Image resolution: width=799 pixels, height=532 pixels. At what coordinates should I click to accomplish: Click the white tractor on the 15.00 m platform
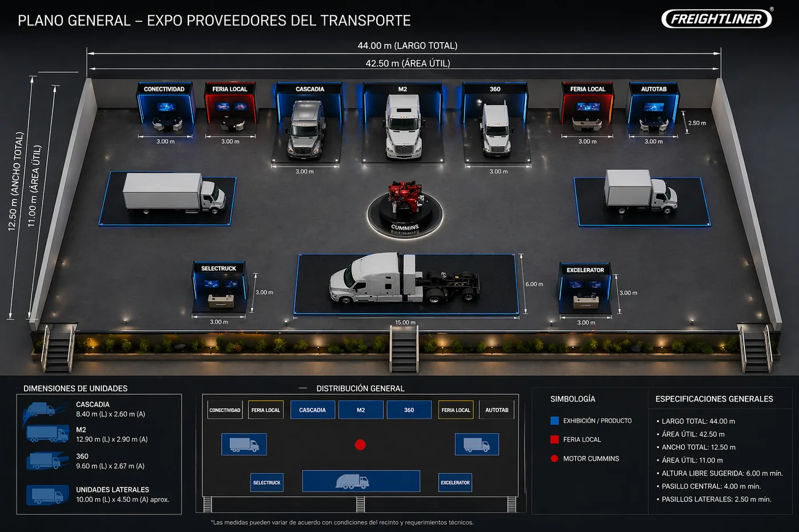[x=405, y=278]
